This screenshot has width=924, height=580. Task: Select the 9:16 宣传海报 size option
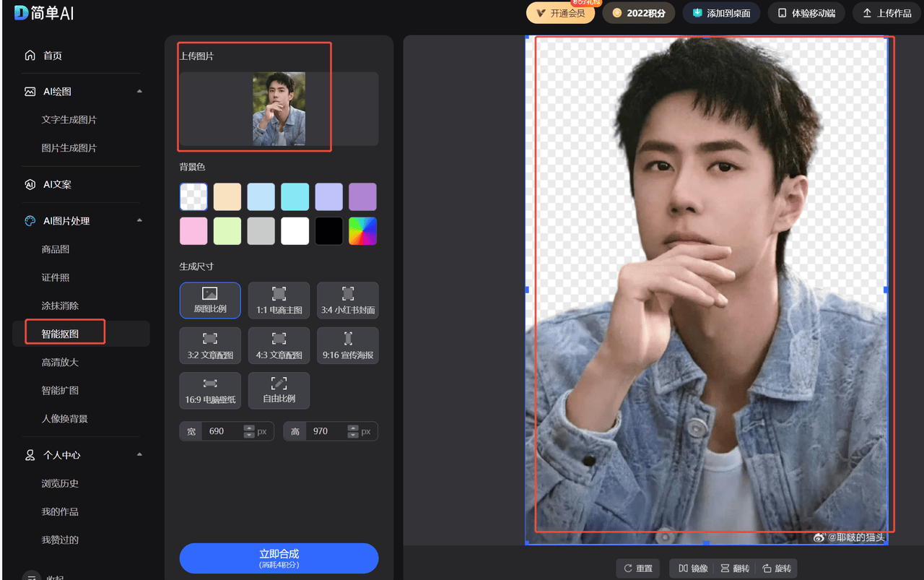[x=348, y=339]
